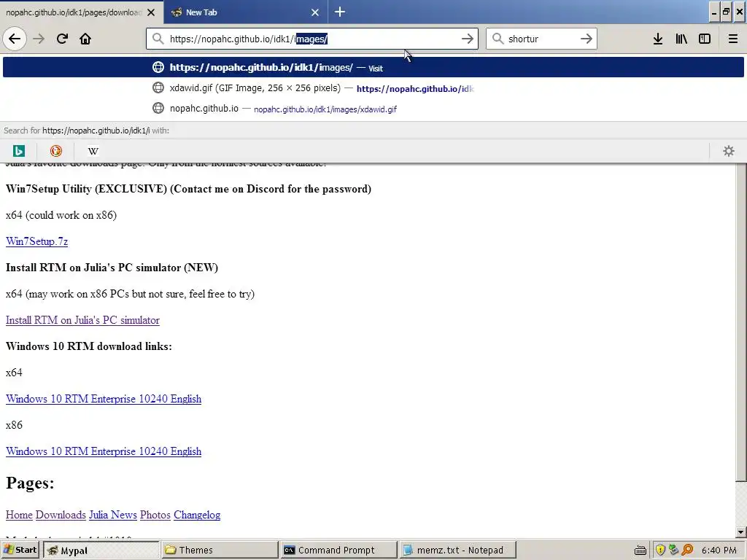747x560 pixels.
Task: Click the on-screen keyboard tray icon
Action: 640,551
